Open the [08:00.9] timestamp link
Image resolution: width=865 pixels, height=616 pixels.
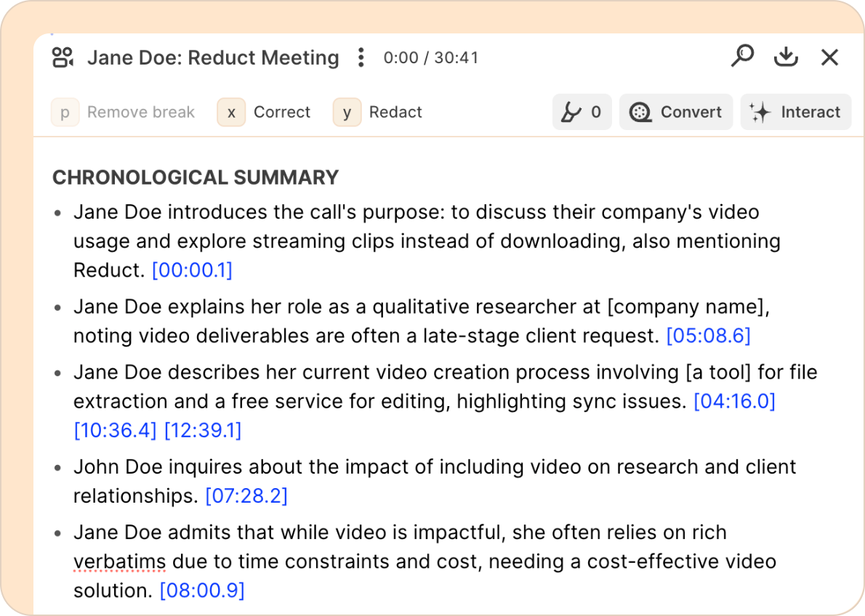point(202,591)
